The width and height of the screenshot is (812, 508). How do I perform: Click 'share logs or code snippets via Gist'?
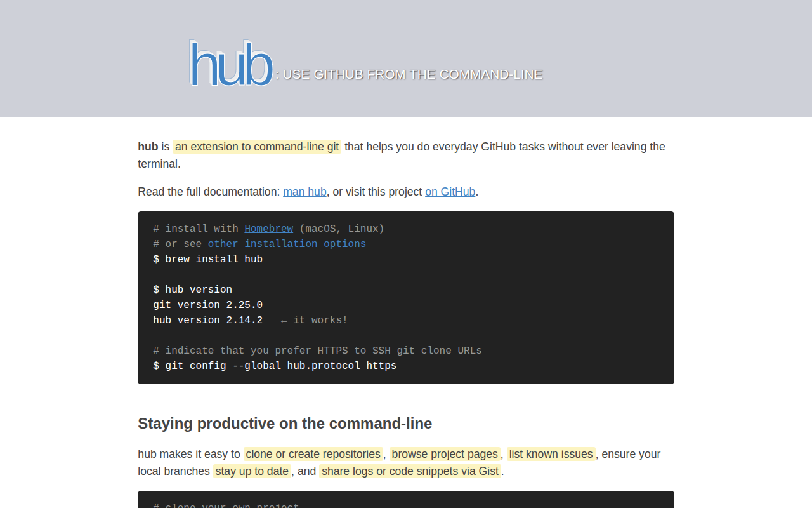pyautogui.click(x=410, y=471)
